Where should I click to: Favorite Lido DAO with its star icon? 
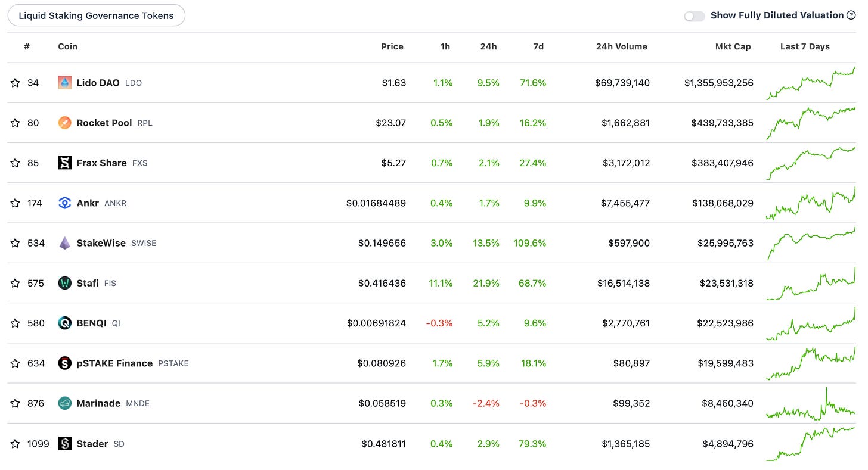click(15, 83)
